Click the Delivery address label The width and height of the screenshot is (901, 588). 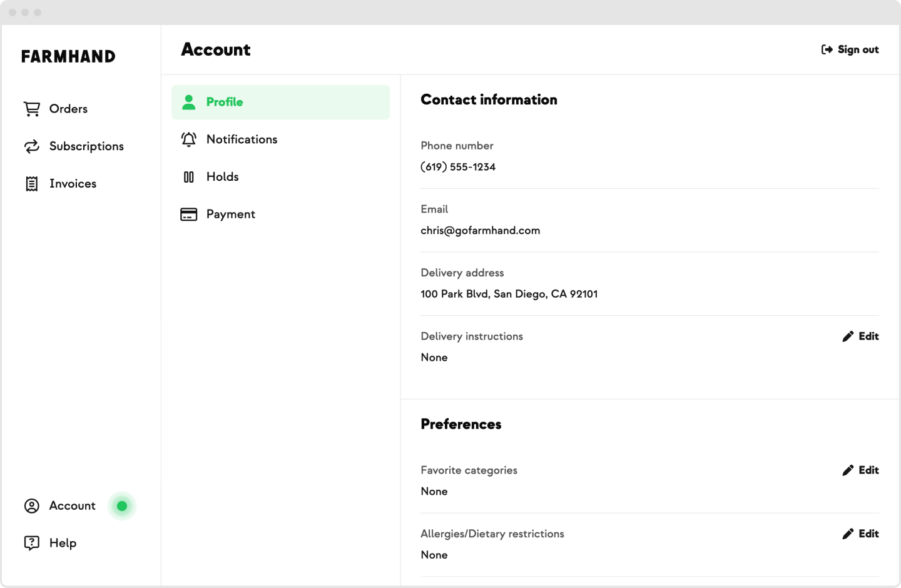(x=462, y=273)
